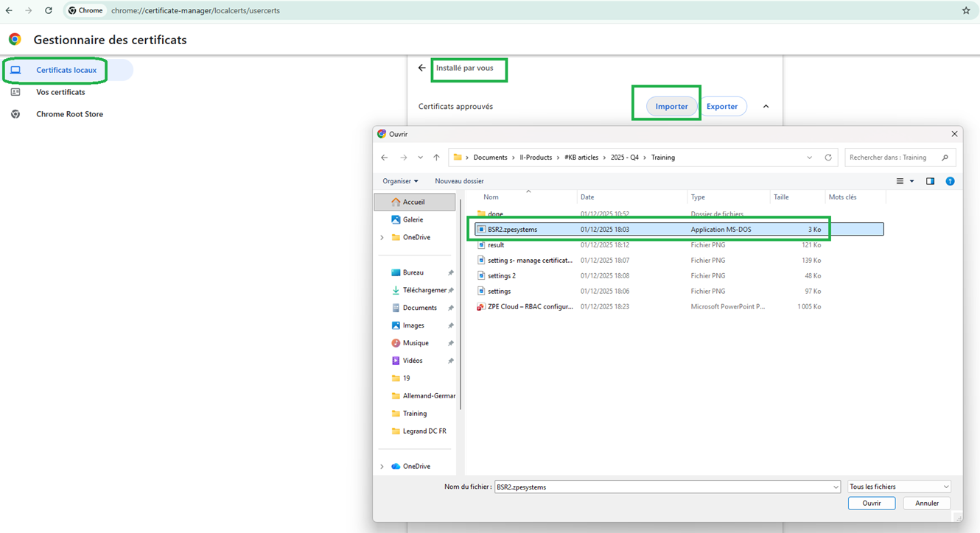Click the 'Nom du fichier' text field

pos(662,487)
